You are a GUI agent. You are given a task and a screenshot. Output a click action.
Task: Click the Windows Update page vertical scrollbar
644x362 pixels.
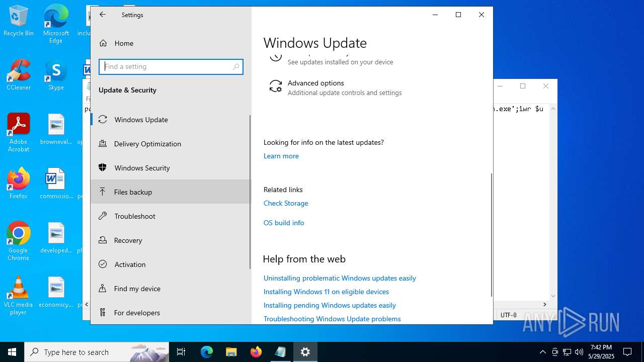tap(491, 235)
